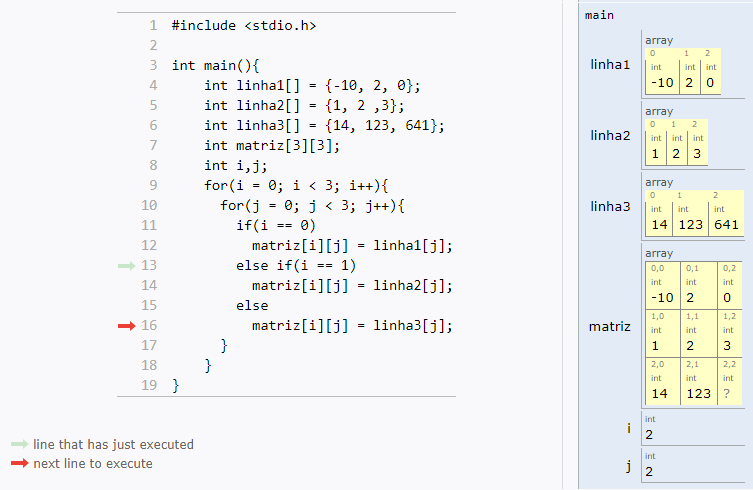The width and height of the screenshot is (753, 490).
Task: Click the value 123 in the matriz array
Action: [x=697, y=393]
